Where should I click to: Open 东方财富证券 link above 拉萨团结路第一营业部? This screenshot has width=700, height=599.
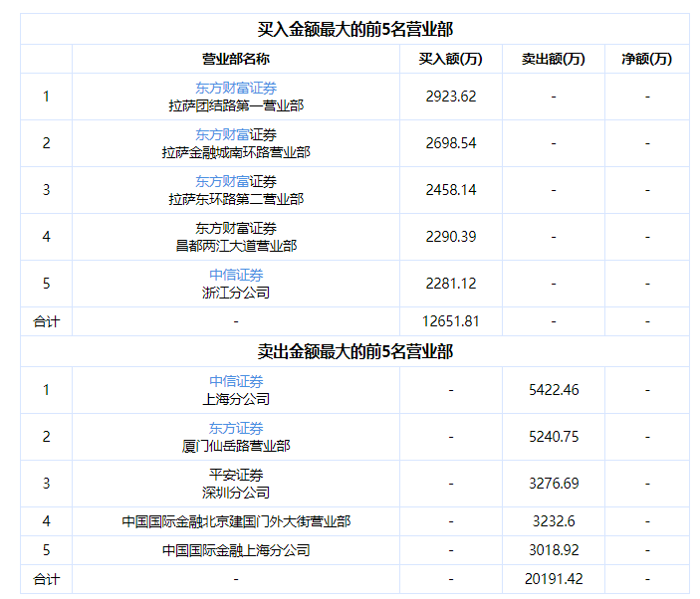coord(236,88)
